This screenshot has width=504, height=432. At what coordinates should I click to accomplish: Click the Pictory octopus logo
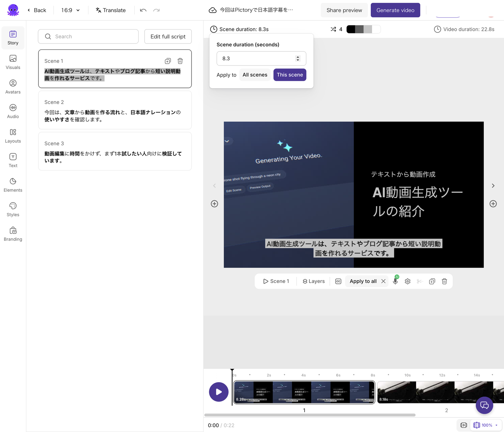pos(13,10)
